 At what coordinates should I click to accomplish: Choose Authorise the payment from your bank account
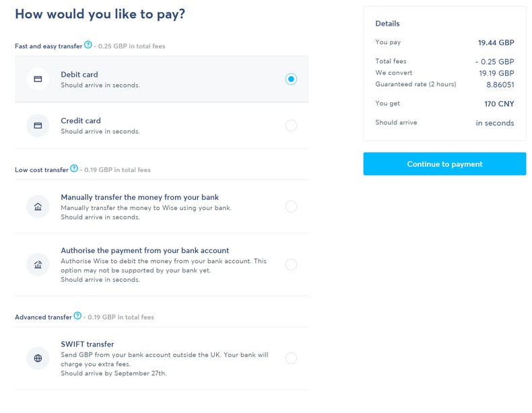pos(145,250)
